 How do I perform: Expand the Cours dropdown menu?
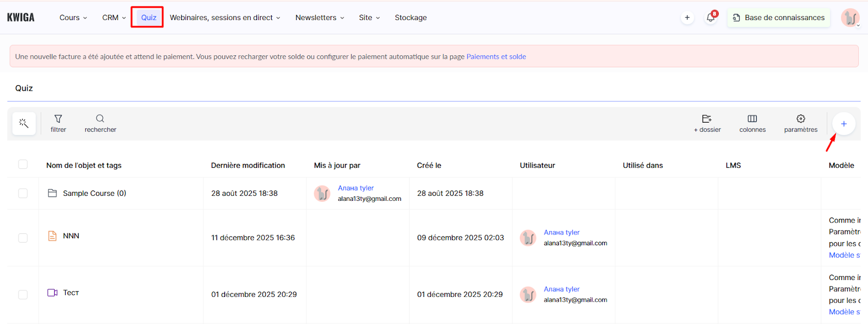(x=73, y=18)
